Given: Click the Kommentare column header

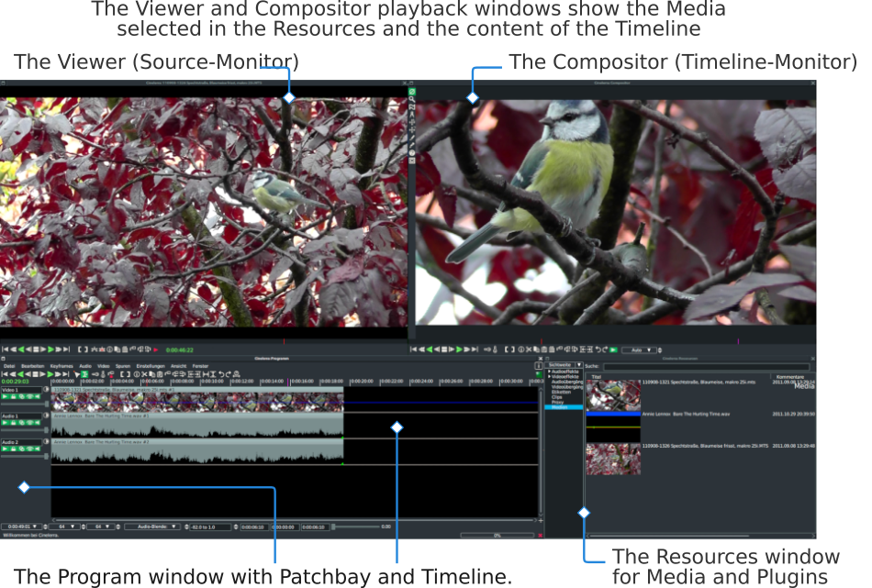Looking at the screenshot, I should [789, 377].
